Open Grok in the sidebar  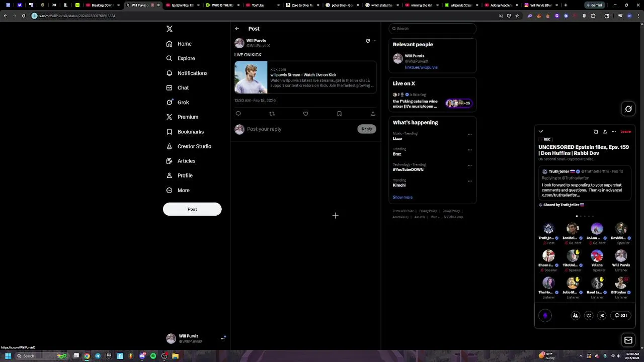coord(178,102)
